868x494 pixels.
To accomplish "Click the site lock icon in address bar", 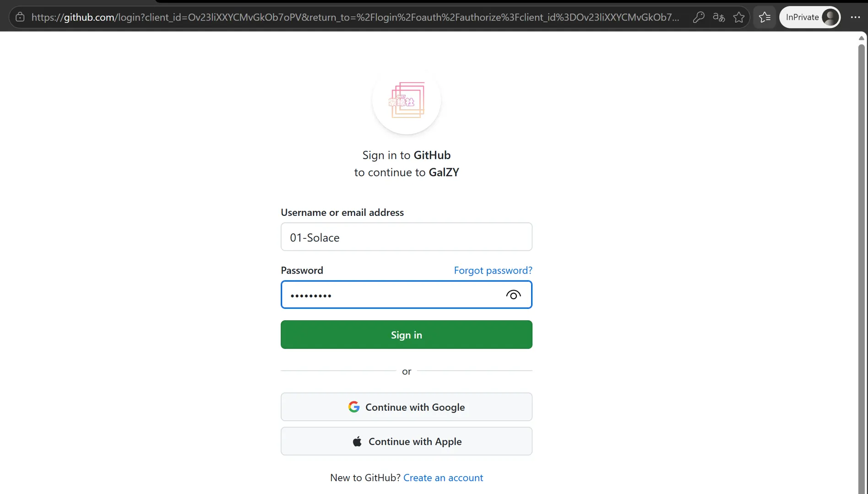I will point(20,17).
